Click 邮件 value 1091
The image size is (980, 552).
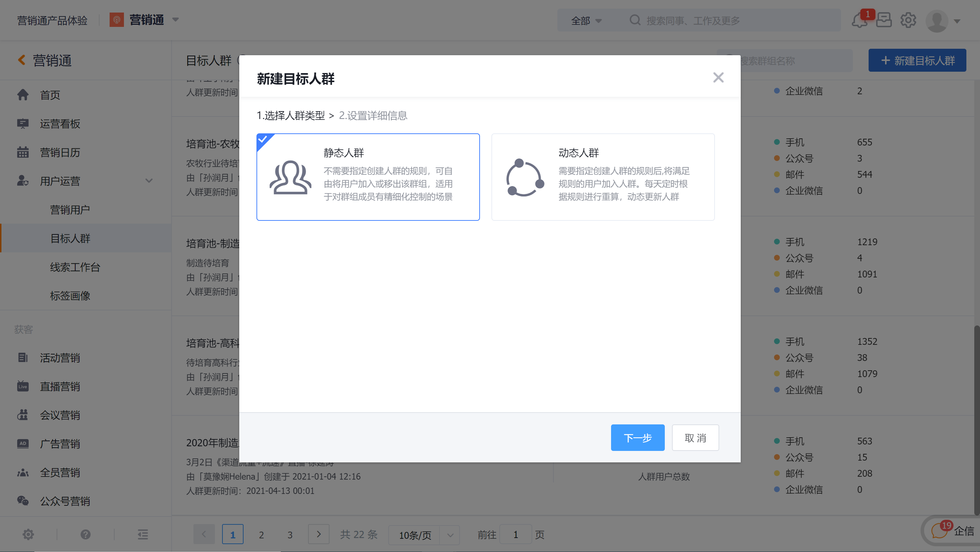click(x=866, y=274)
